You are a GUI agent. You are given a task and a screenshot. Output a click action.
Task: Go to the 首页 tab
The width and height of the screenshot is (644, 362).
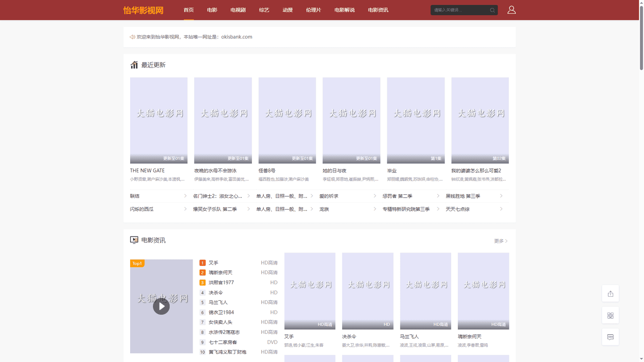pyautogui.click(x=189, y=10)
